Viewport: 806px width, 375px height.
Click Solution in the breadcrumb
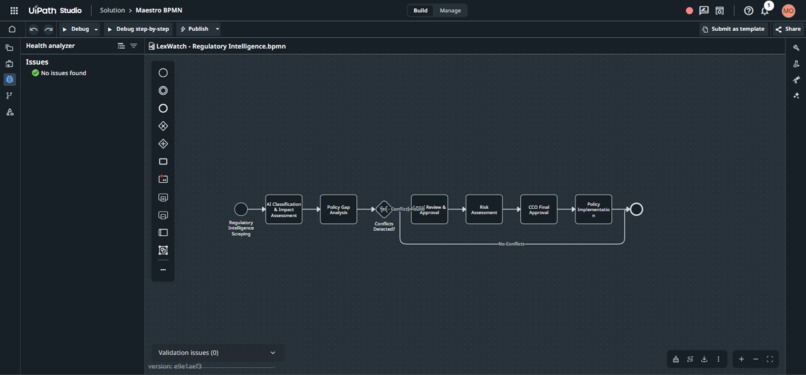pos(112,10)
